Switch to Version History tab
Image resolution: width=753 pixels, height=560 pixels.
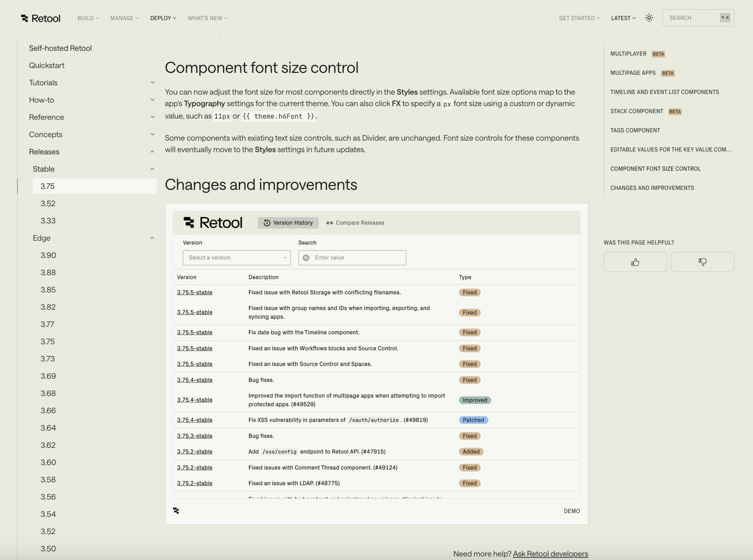pos(288,222)
